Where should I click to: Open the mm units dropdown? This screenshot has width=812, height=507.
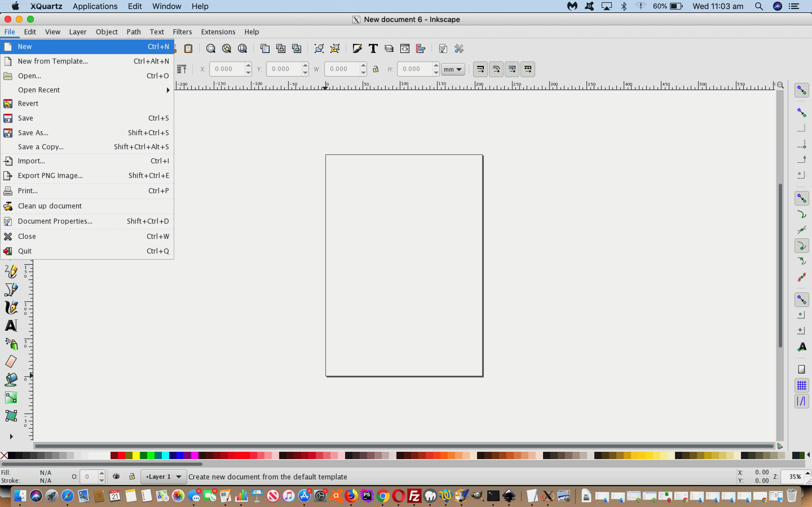pos(453,69)
